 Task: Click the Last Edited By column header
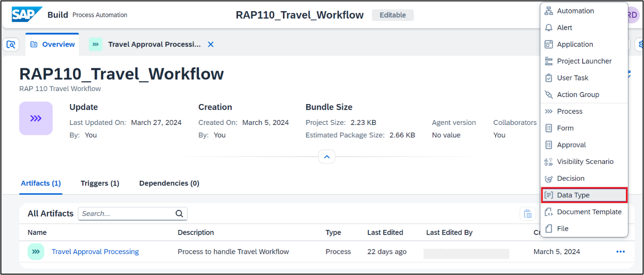(x=449, y=233)
